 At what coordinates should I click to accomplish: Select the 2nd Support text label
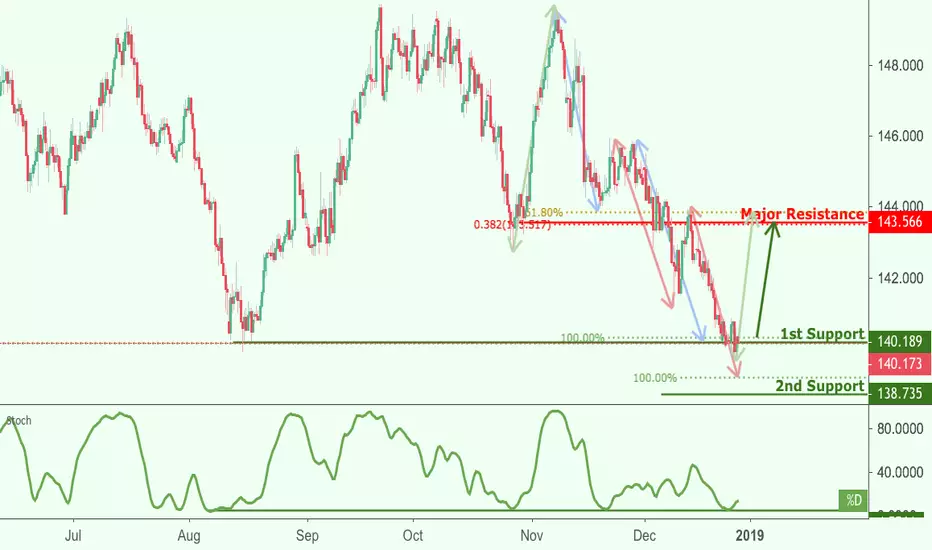820,386
